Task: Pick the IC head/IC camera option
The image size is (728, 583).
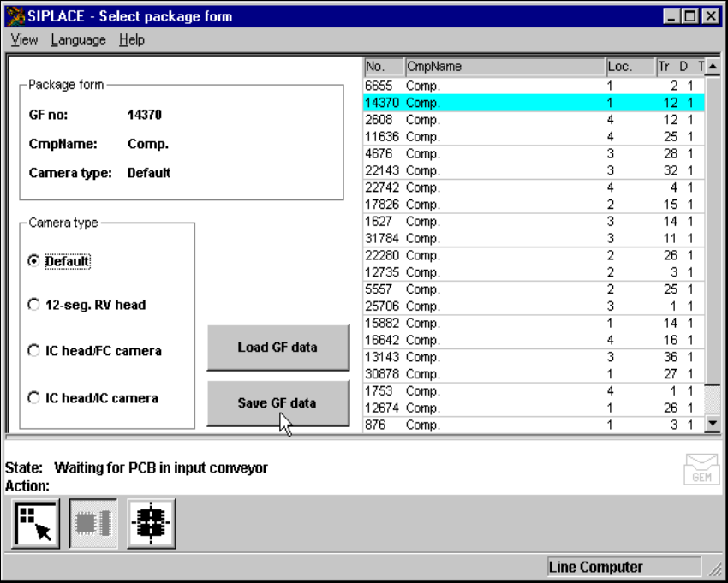Action: click(x=34, y=398)
